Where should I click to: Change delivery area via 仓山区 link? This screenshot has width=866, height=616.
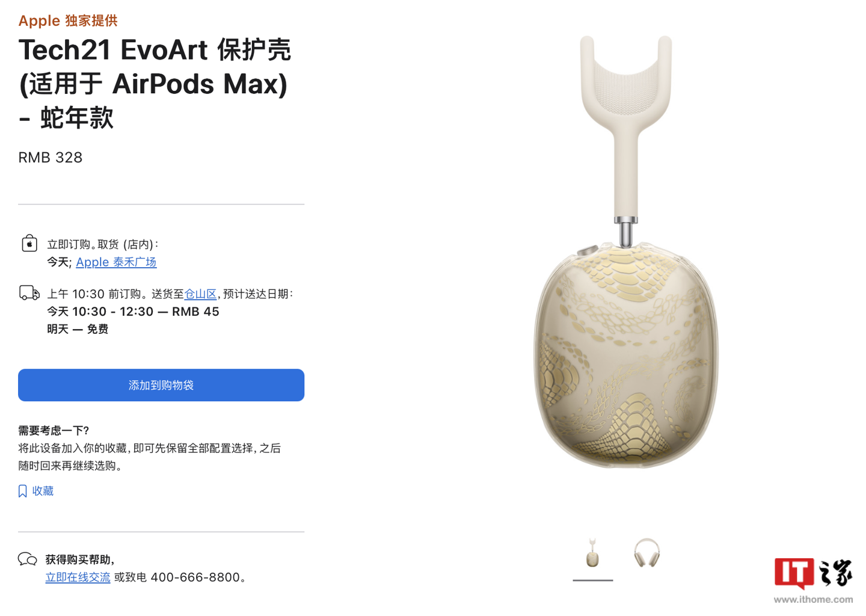point(200,294)
